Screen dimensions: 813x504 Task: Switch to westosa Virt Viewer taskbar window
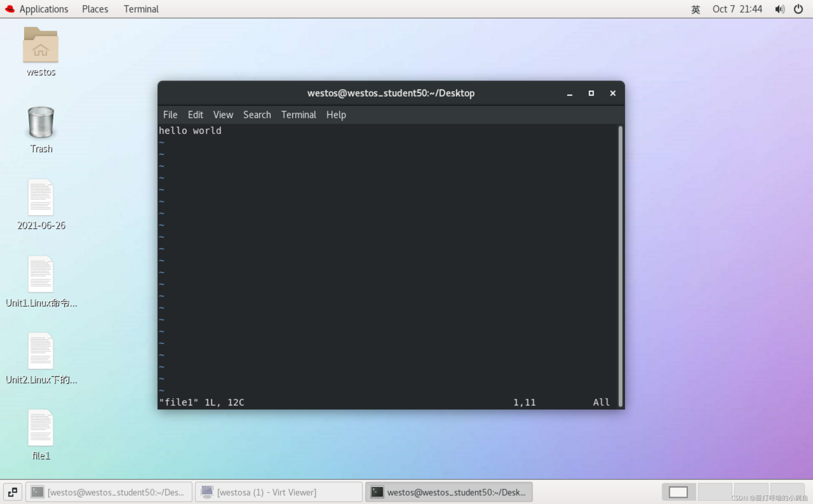[278, 492]
